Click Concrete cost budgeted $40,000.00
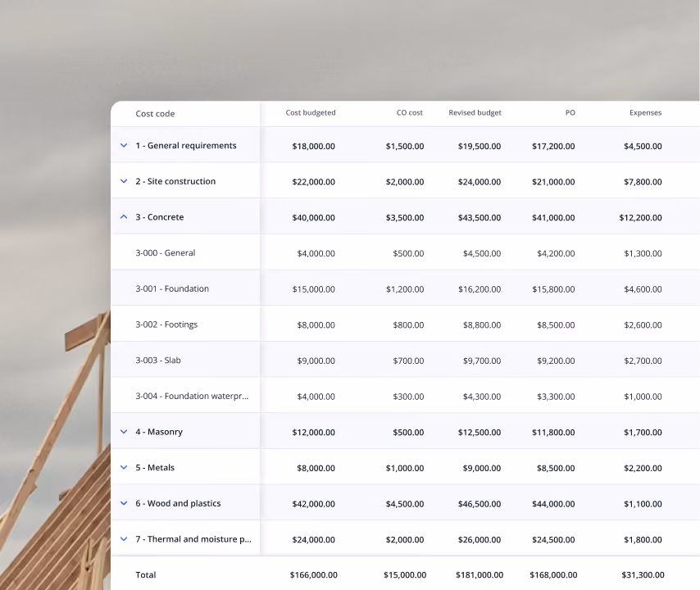700x590 pixels. [313, 217]
